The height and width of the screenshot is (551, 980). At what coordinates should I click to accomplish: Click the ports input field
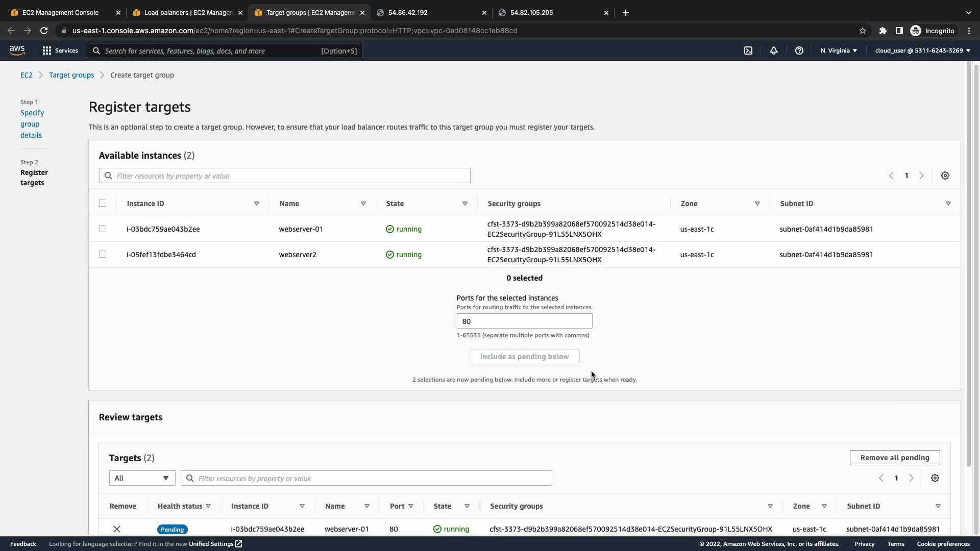click(x=524, y=321)
